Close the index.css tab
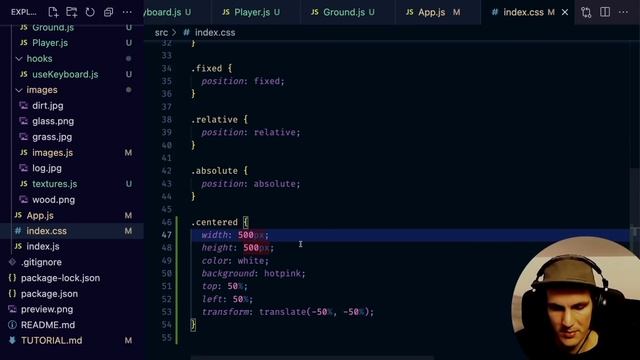 click(565, 12)
